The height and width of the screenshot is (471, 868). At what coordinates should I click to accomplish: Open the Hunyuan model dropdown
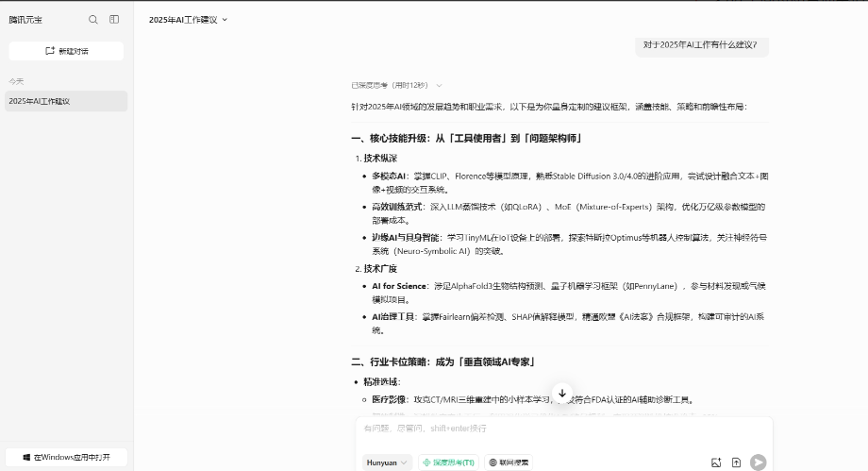point(387,463)
